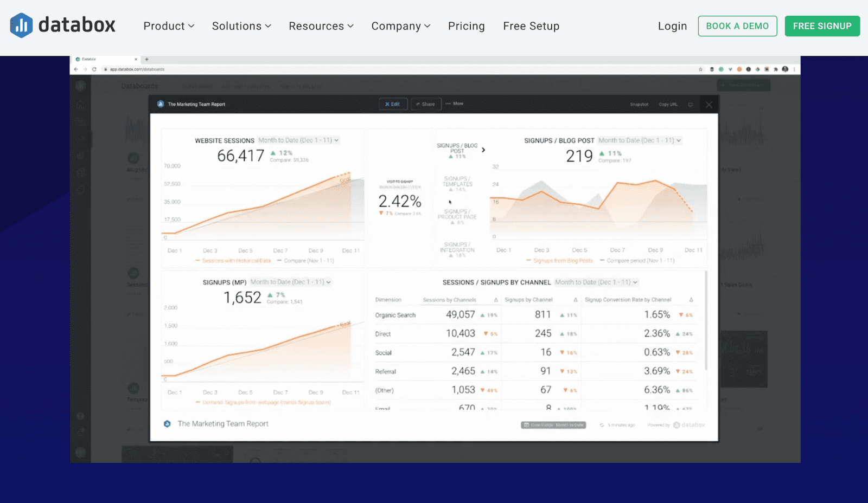Image resolution: width=868 pixels, height=503 pixels.
Task: Click the browser profile avatar icon
Action: (785, 69)
